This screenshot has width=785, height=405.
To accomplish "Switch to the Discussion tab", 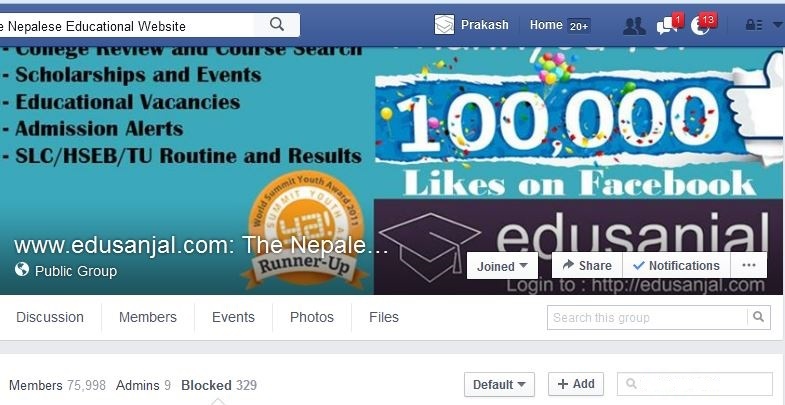I will [x=50, y=317].
